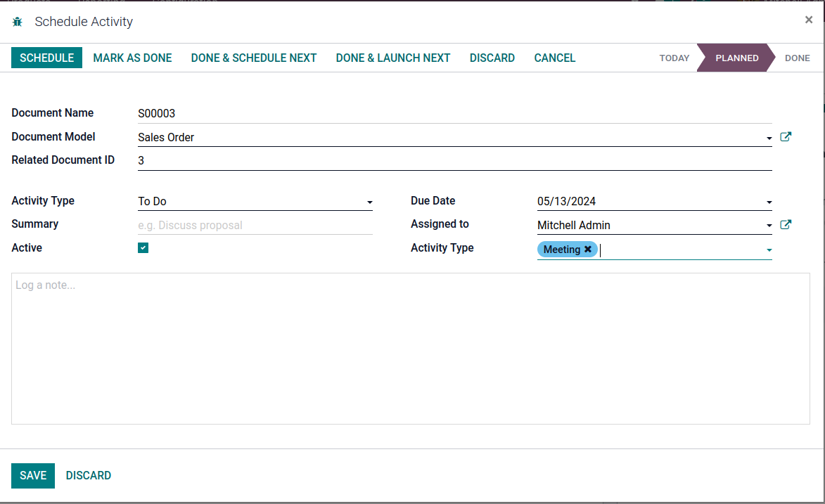825x504 pixels.
Task: Click into the Summary input field
Action: tap(255, 226)
